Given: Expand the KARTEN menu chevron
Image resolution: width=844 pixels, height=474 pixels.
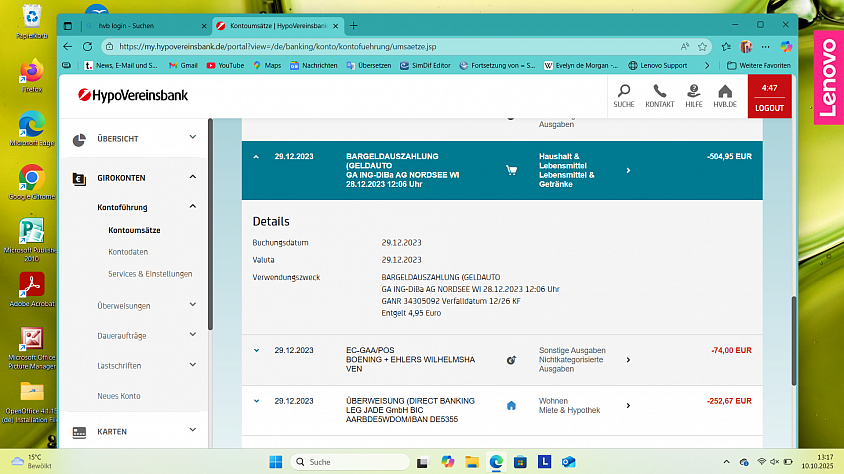Looking at the screenshot, I should click(193, 429).
